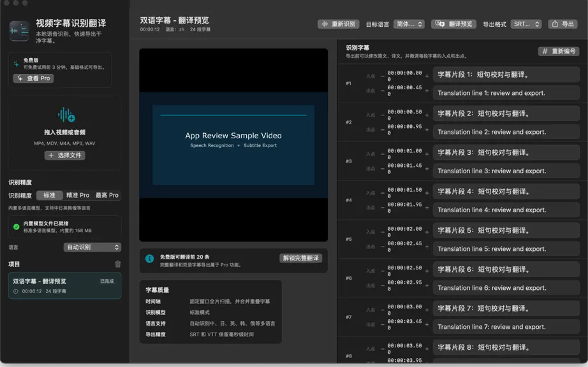Image resolution: width=588 pixels, height=367 pixels.
Task: Click the 导出 export button
Action: [562, 24]
